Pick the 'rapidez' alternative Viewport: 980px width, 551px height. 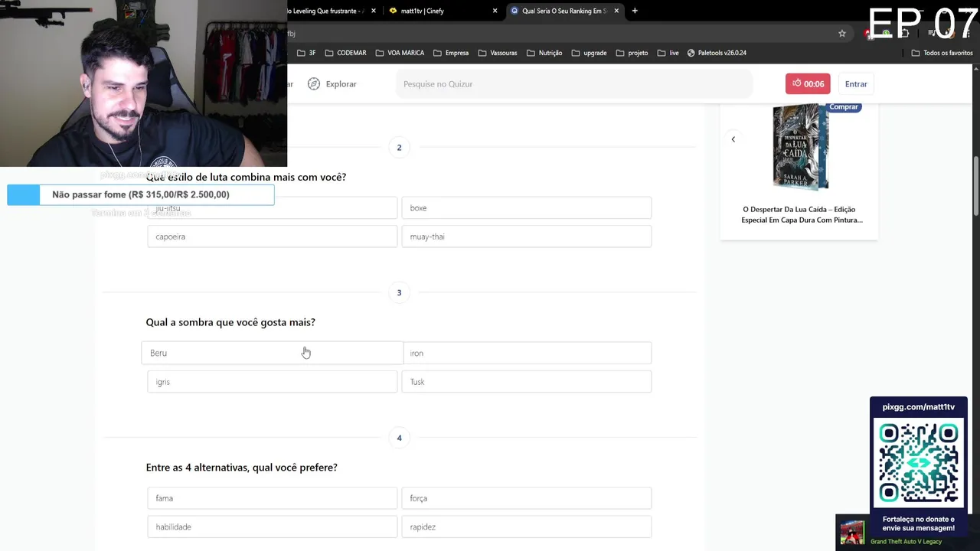pos(527,527)
